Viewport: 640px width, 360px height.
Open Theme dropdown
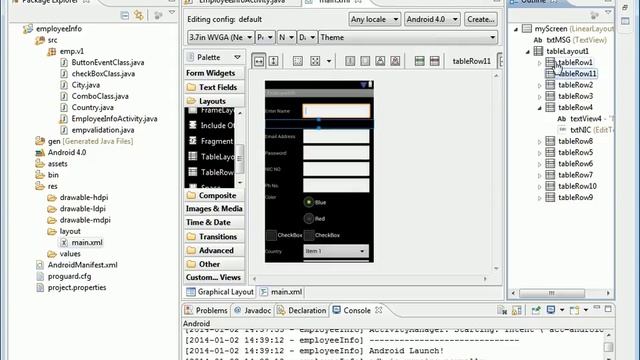click(x=408, y=37)
